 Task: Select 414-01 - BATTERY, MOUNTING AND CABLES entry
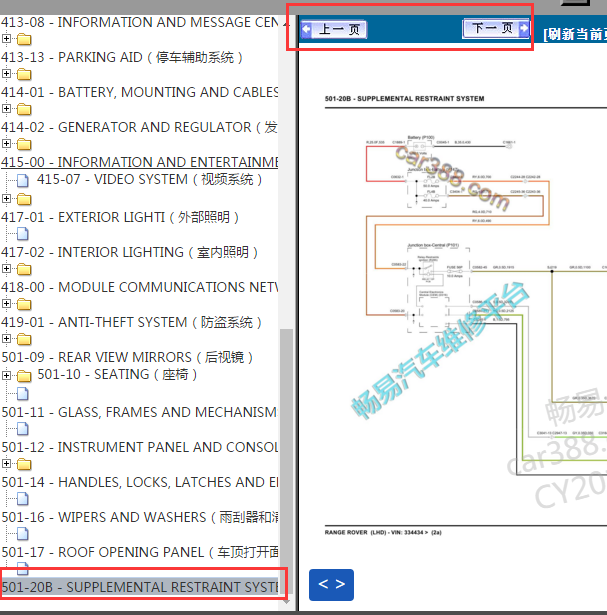tap(140, 92)
